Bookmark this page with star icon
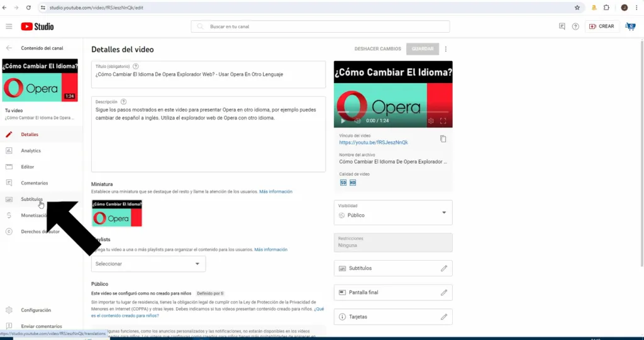The image size is (644, 340). click(577, 8)
